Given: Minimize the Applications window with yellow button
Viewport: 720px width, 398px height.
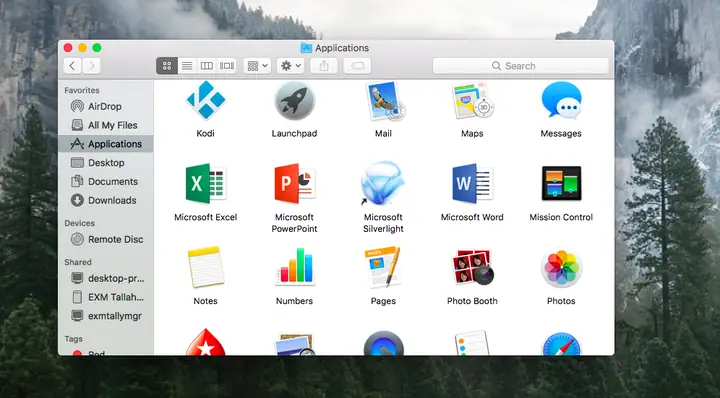Looking at the screenshot, I should tap(82, 48).
